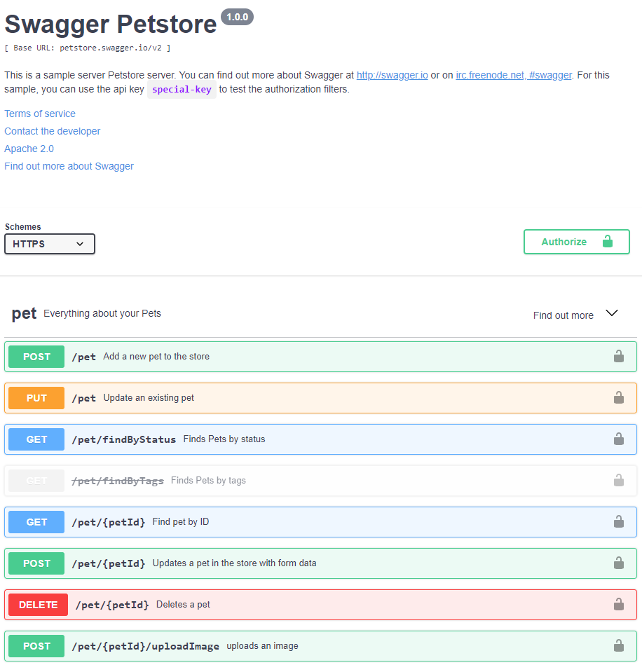Click the Base URL petstore.swagger.io/v2 text
The height and width of the screenshot is (672, 642).
point(88,48)
